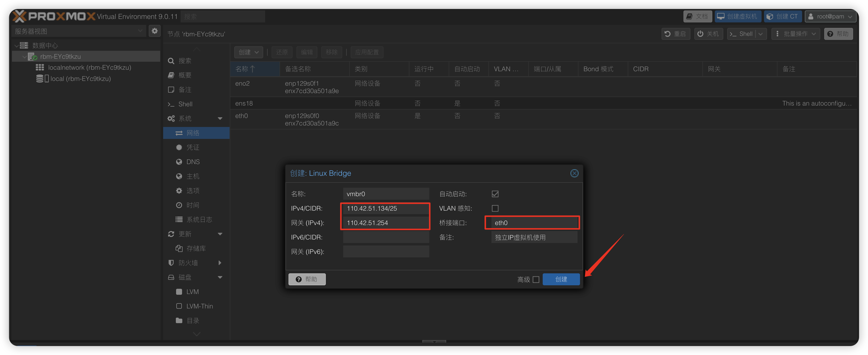The height and width of the screenshot is (355, 868).
Task: Click the gear icon beside server view selector
Action: coord(154,31)
